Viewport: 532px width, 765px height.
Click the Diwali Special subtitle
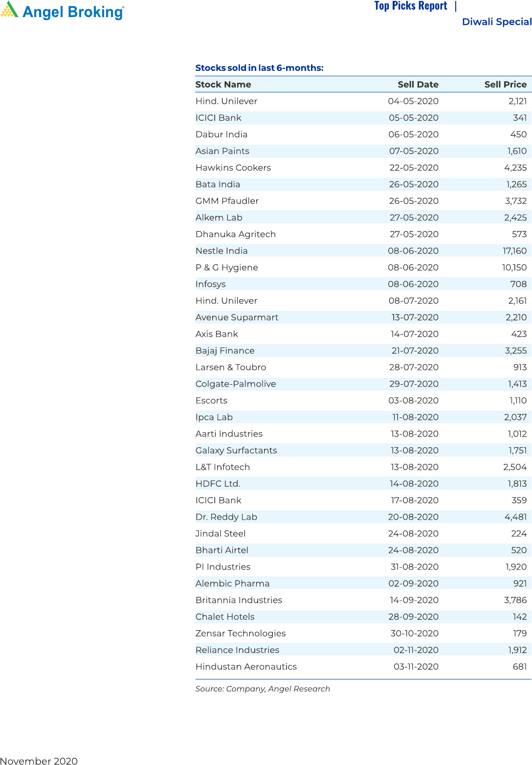[496, 22]
